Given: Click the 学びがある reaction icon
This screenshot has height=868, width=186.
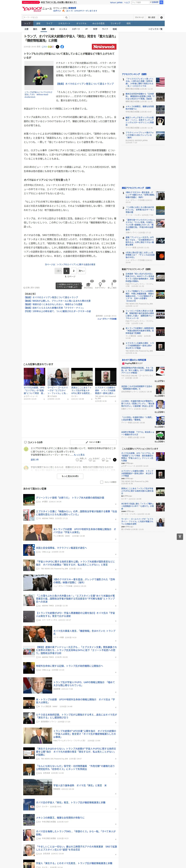Looking at the screenshot, I should tap(89, 284).
